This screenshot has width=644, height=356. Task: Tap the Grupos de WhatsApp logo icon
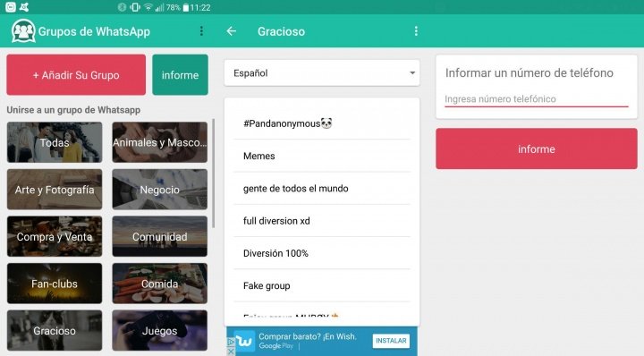[23, 31]
